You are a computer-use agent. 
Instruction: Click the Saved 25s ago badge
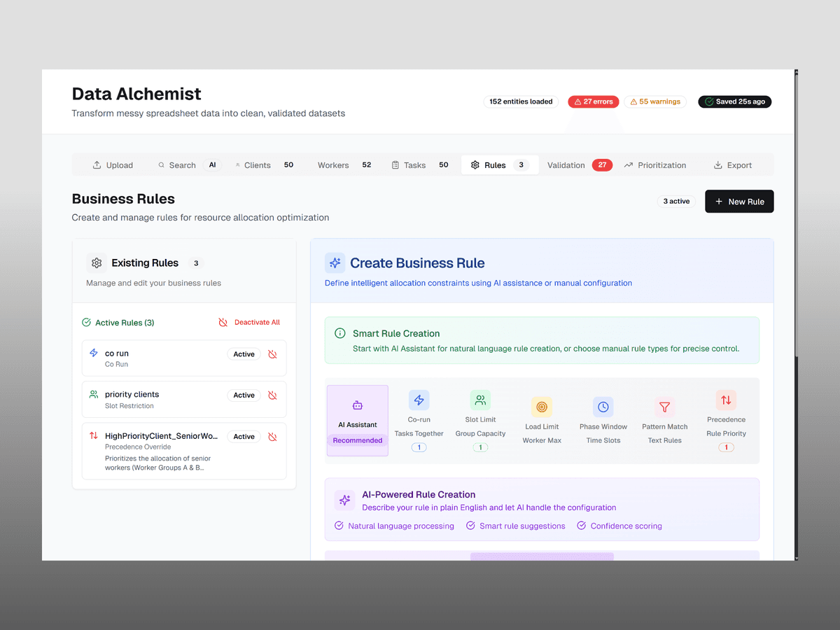coord(735,101)
